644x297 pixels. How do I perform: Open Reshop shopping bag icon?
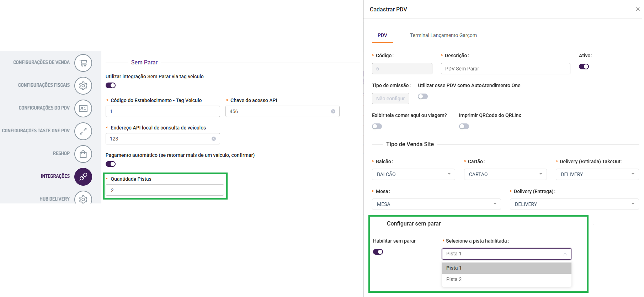[83, 154]
